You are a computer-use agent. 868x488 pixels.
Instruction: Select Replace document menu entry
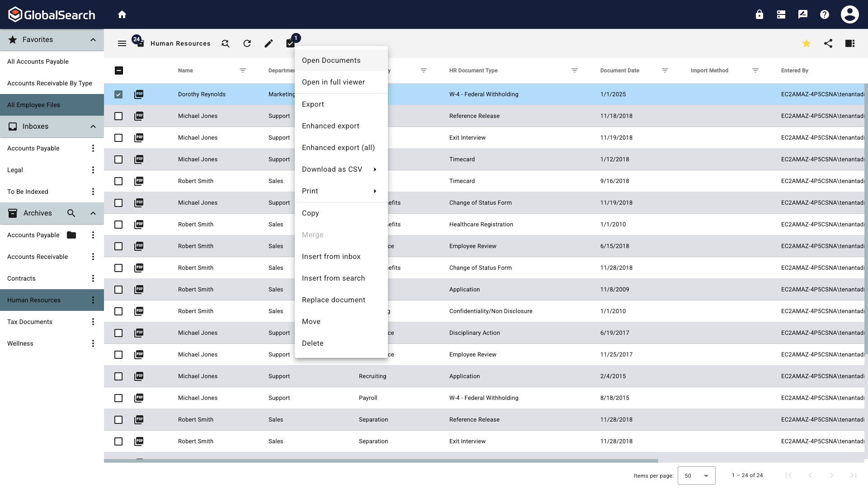pyautogui.click(x=334, y=300)
